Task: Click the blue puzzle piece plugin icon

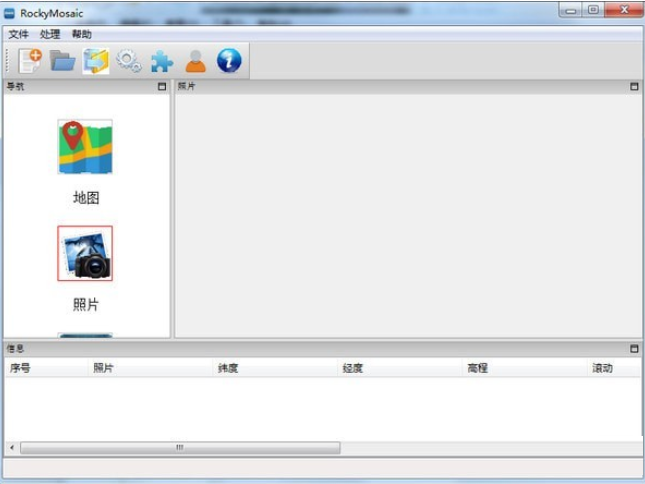Action: pyautogui.click(x=162, y=62)
